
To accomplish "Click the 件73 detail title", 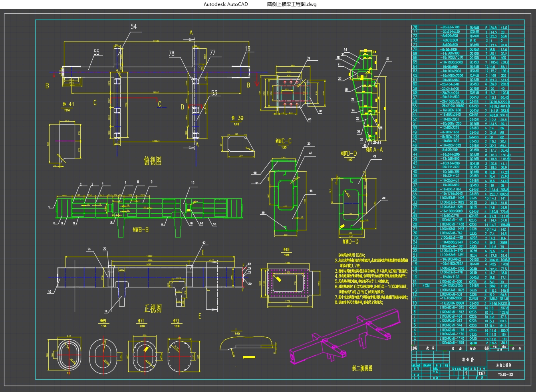I will 176,321.
